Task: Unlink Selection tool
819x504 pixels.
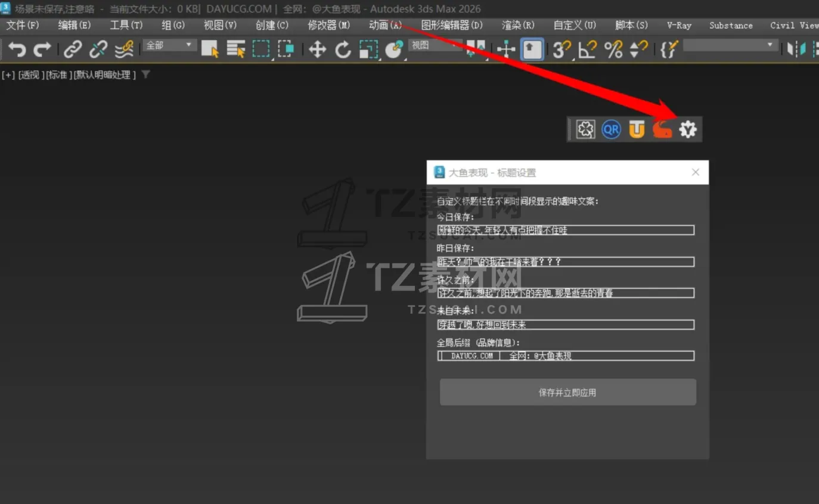Action: click(x=98, y=49)
